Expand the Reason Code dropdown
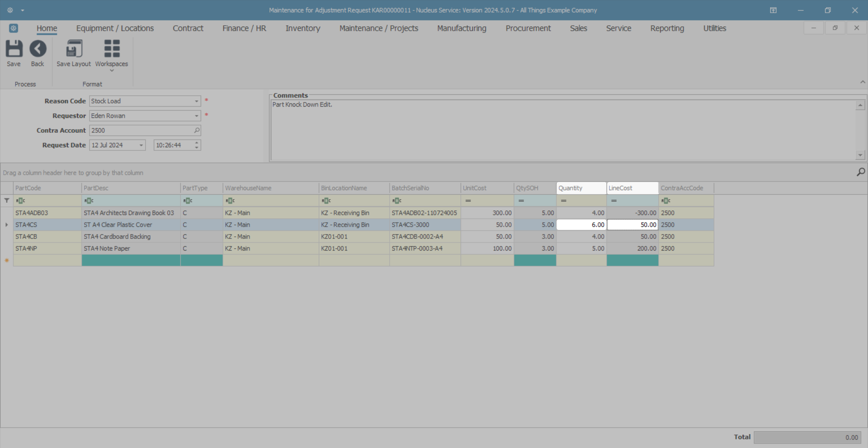The image size is (868, 448). [196, 101]
